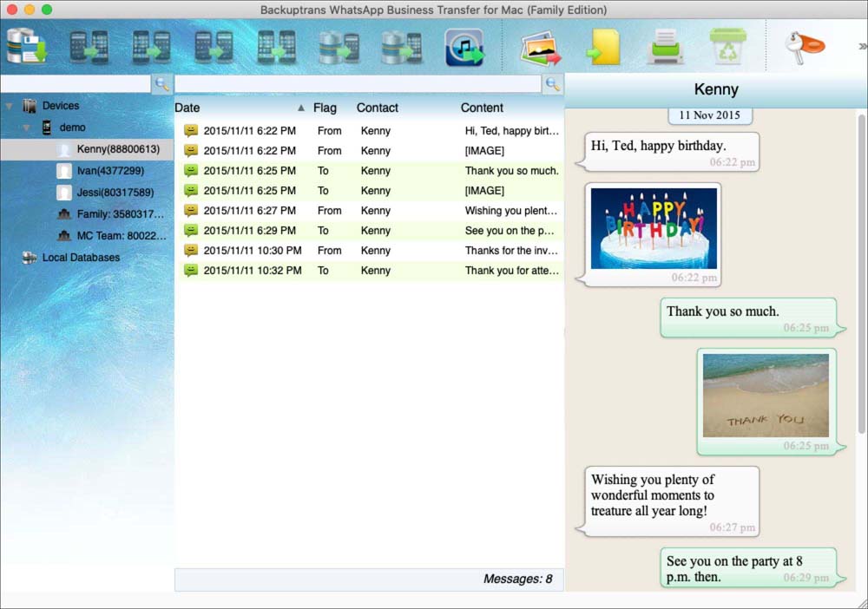
Task: Expand the toolbar overflow chevron
Action: (x=863, y=47)
